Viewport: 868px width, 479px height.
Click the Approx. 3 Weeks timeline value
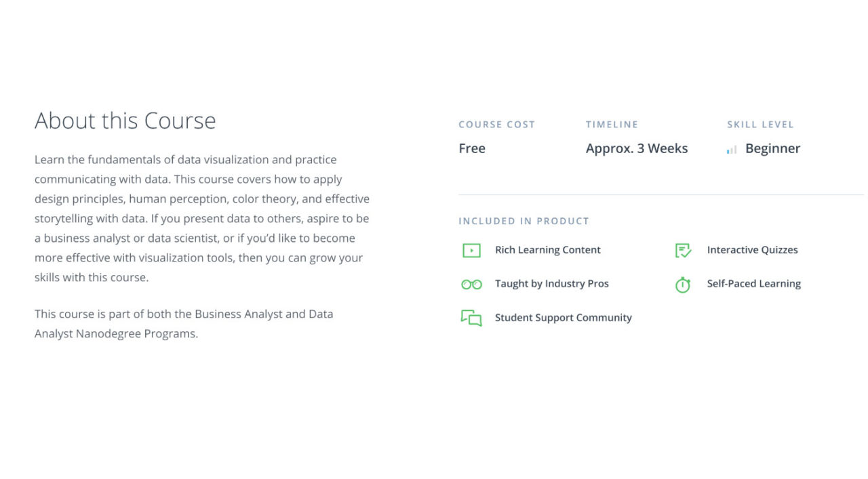[x=637, y=148]
